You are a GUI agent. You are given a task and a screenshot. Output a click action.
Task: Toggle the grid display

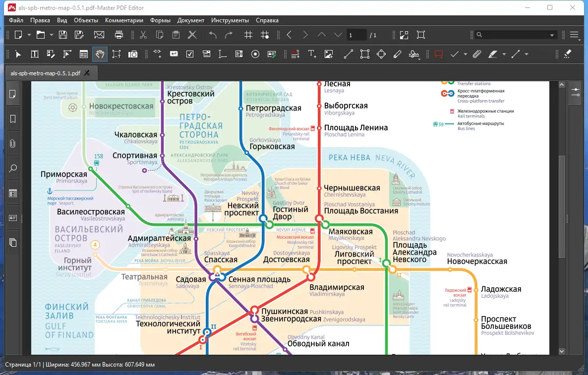coord(248,35)
